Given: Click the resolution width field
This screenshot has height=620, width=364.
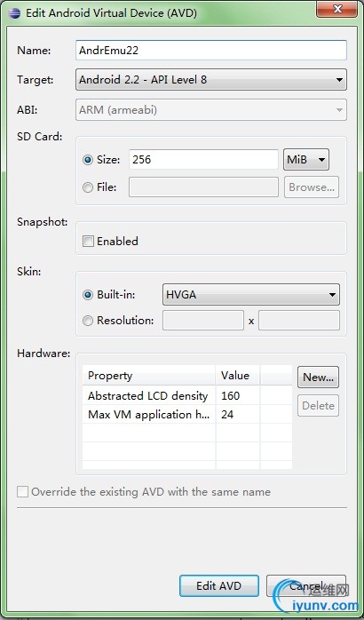Looking at the screenshot, I should click(x=203, y=321).
